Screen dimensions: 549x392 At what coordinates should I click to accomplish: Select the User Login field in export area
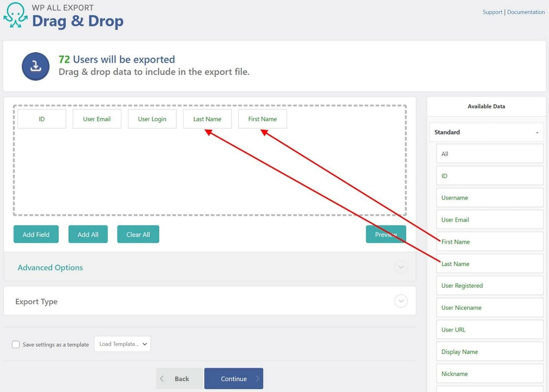(x=152, y=119)
